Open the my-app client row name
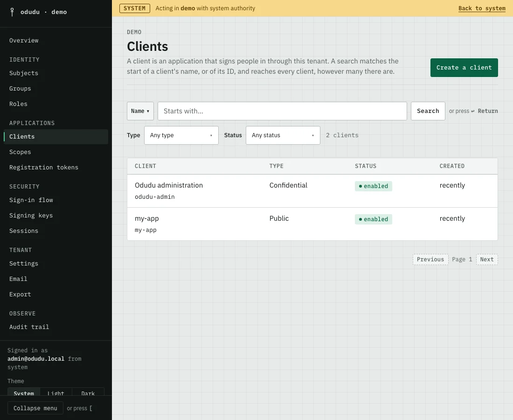The height and width of the screenshot is (420, 513). (x=146, y=219)
